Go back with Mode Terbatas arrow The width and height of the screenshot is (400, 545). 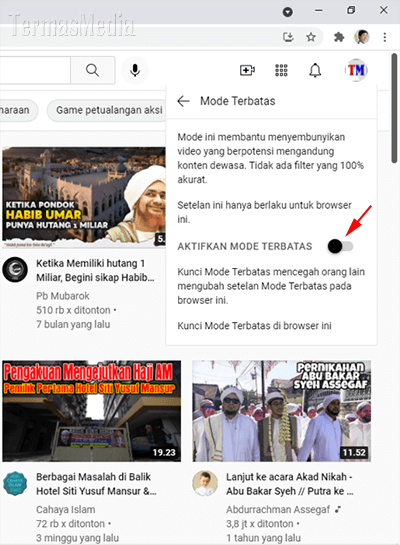tap(183, 101)
